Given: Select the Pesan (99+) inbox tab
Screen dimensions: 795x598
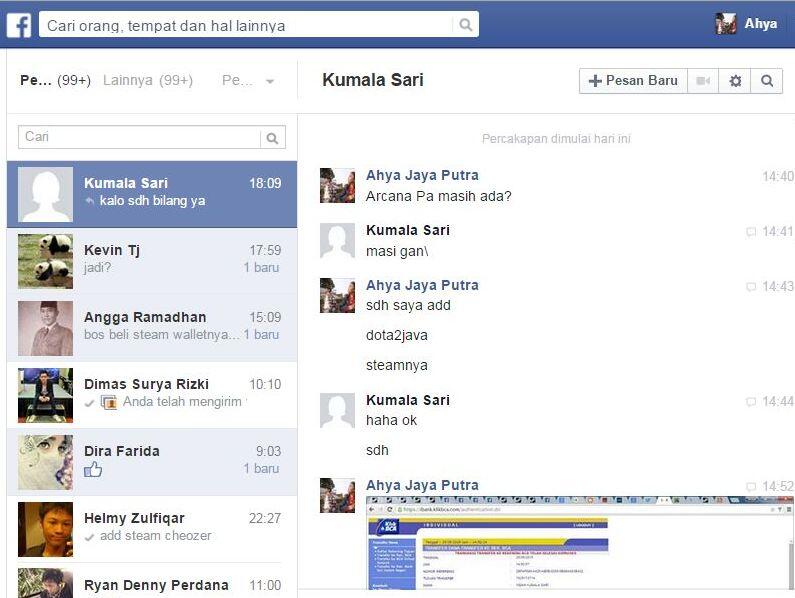Looking at the screenshot, I should click(55, 80).
